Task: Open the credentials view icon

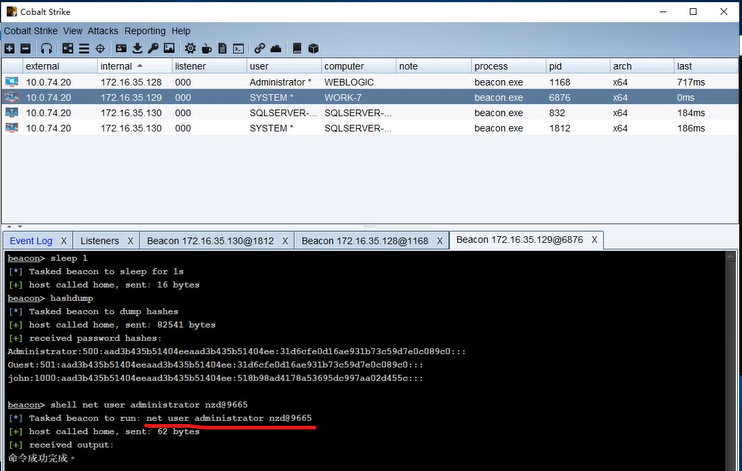Action: 121,48
